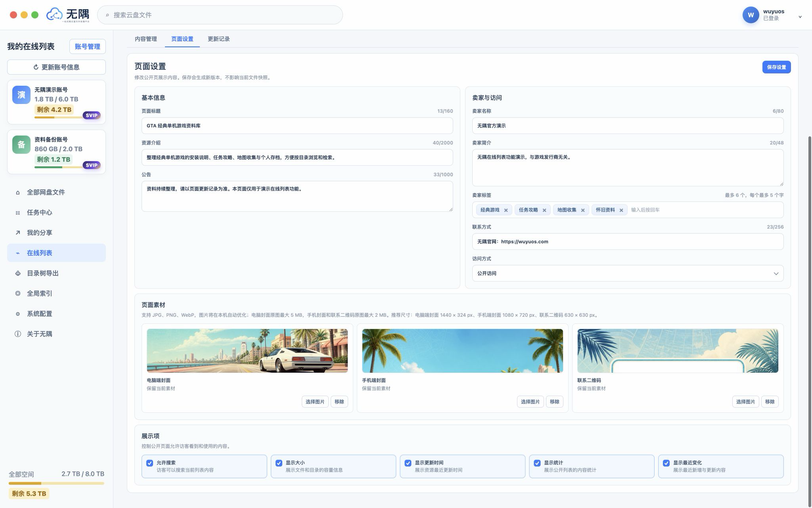Select 在线列表 in the sidebar
Viewport: 812px width, 508px height.
click(x=56, y=253)
